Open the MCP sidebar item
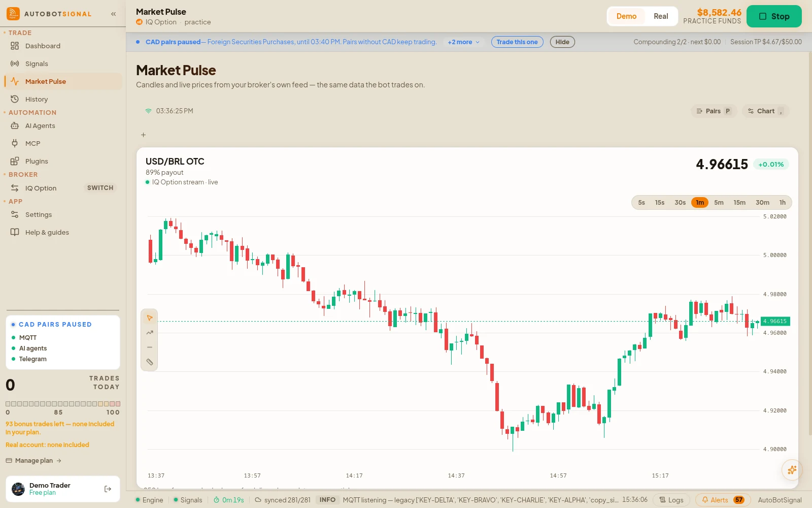Image resolution: width=812 pixels, height=508 pixels. click(63, 143)
